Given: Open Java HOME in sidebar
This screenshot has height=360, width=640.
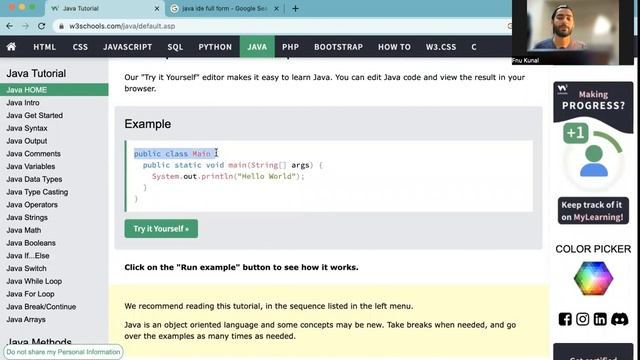Looking at the screenshot, I should [x=54, y=90].
